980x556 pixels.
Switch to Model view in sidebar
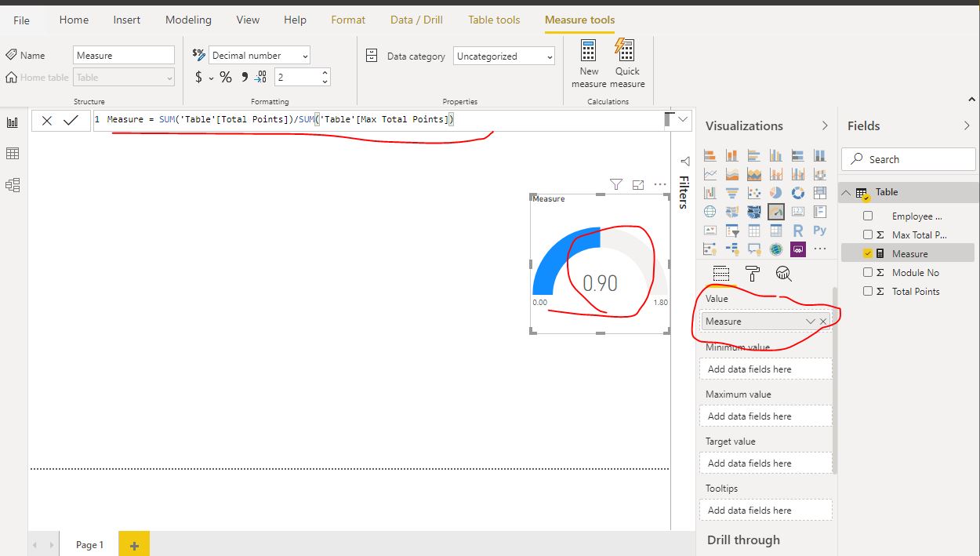click(x=13, y=185)
